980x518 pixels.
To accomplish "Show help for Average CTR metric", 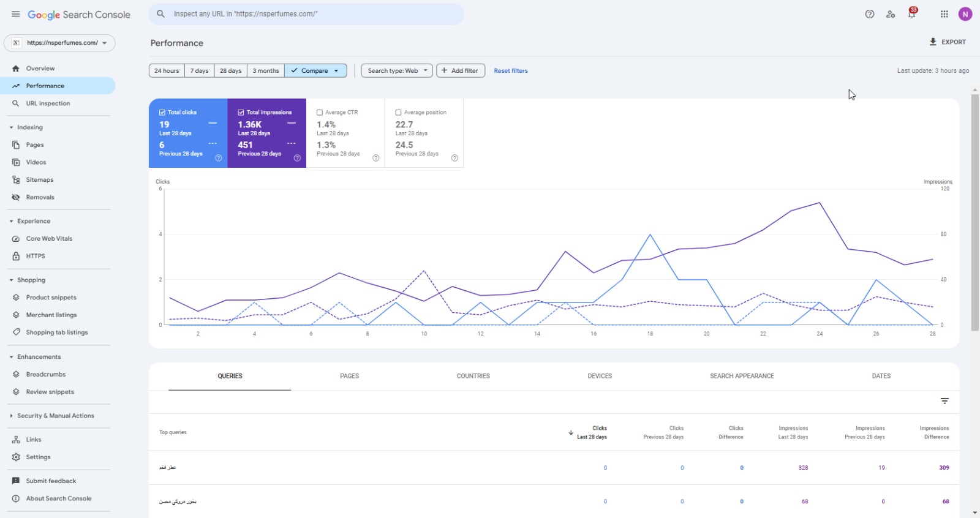I will click(x=376, y=158).
